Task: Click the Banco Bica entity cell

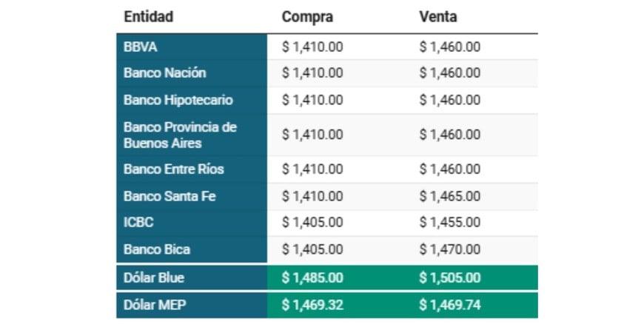Action: [x=157, y=249]
